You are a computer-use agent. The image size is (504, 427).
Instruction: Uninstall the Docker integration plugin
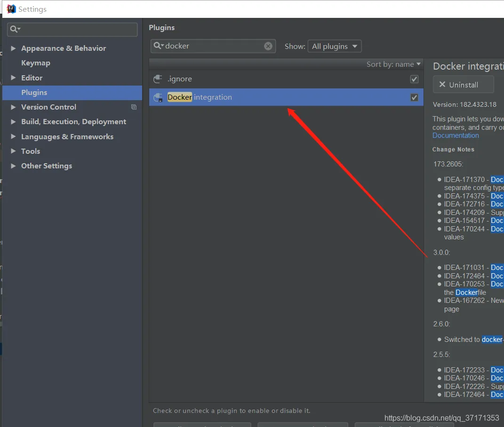pyautogui.click(x=463, y=85)
